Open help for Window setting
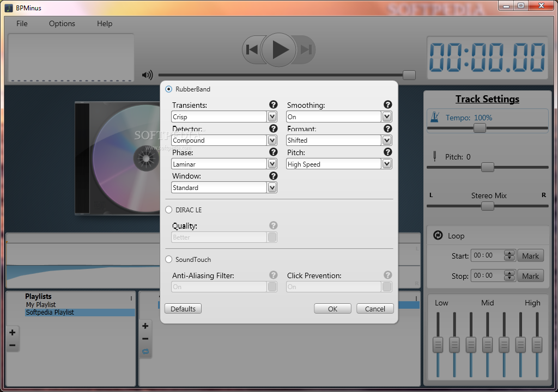 [x=274, y=176]
